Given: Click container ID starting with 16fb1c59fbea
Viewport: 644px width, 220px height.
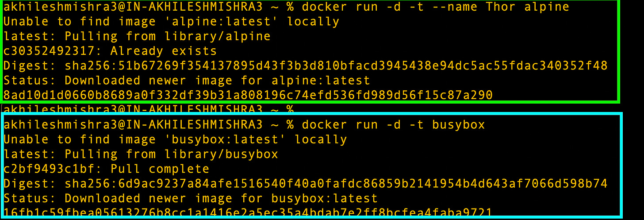Looking at the screenshot, I should click(248, 212).
